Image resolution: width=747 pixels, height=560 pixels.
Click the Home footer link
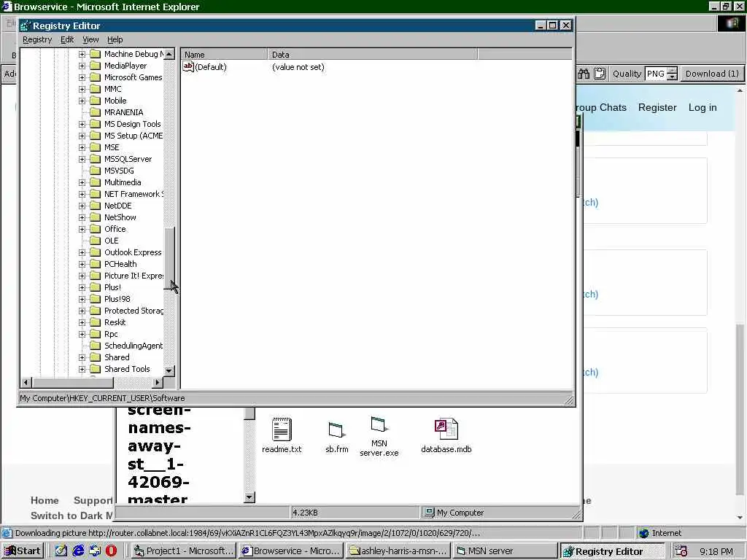44,500
